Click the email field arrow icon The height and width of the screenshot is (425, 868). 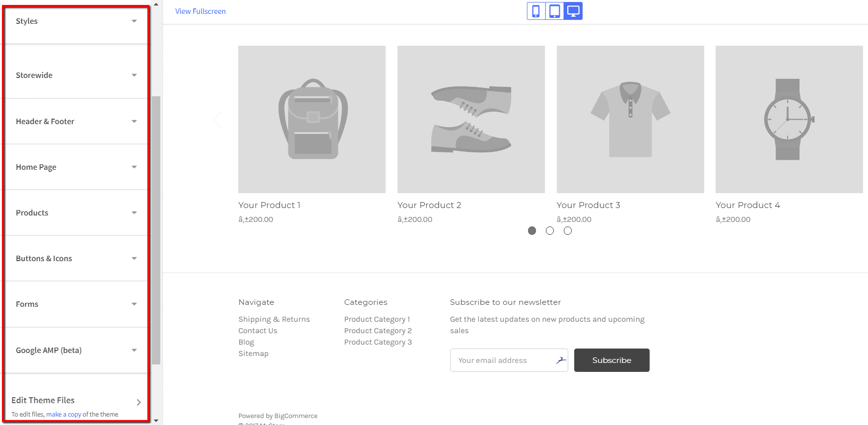(561, 360)
